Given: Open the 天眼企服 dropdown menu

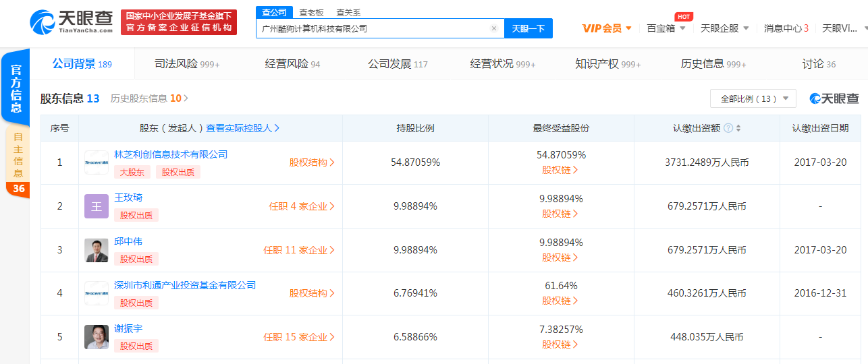Looking at the screenshot, I should click(724, 28).
